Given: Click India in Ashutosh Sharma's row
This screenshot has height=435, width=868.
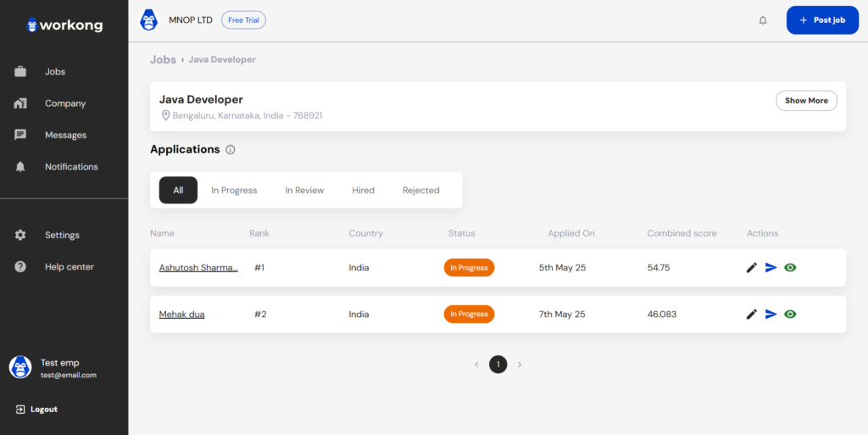Looking at the screenshot, I should pos(359,268).
